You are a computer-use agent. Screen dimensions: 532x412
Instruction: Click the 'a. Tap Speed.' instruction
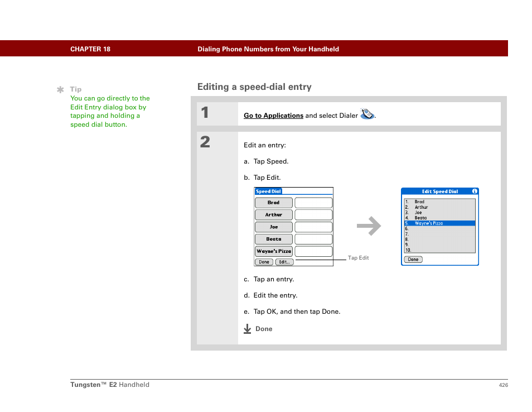click(266, 161)
